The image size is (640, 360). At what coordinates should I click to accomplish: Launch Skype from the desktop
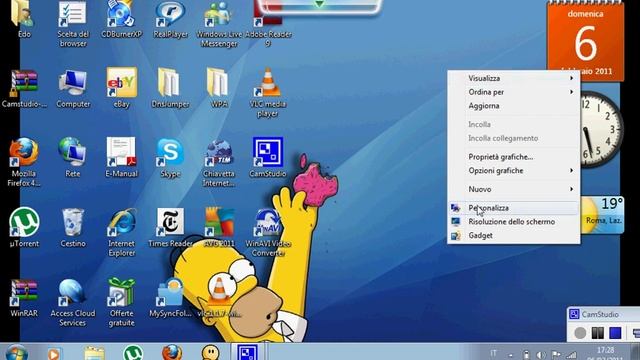coord(170,158)
